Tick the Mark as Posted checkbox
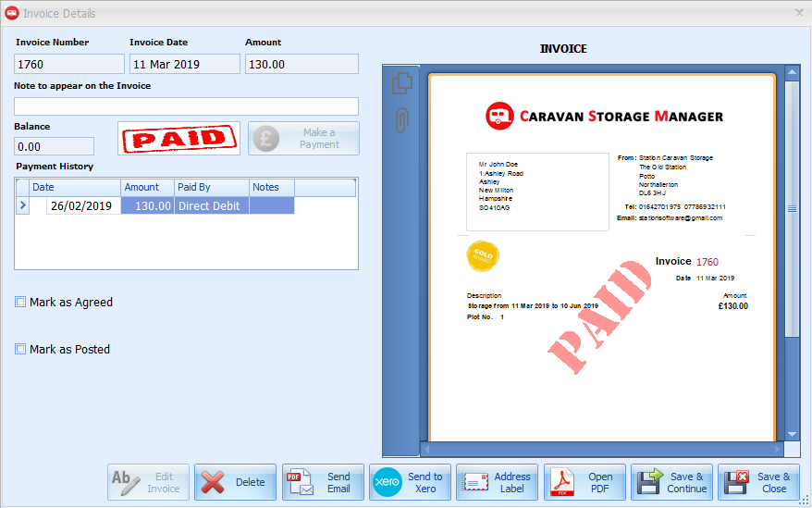This screenshot has width=812, height=508. [x=20, y=349]
